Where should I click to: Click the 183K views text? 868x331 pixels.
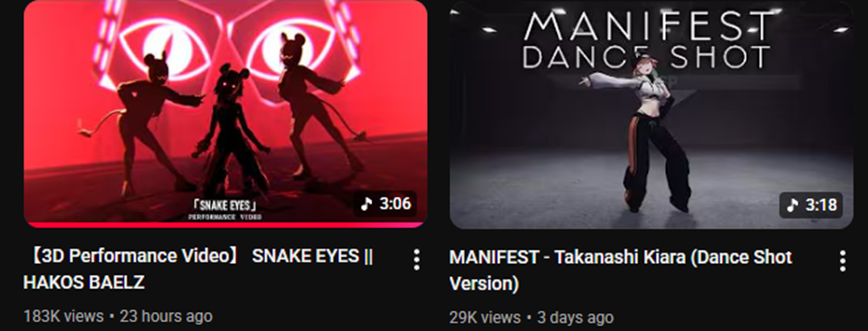click(64, 316)
